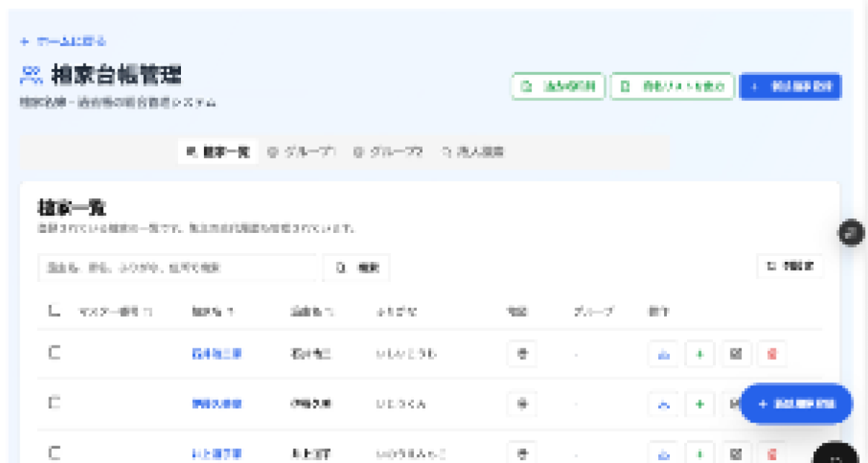
Task: Click the search text input field
Action: pyautogui.click(x=177, y=268)
